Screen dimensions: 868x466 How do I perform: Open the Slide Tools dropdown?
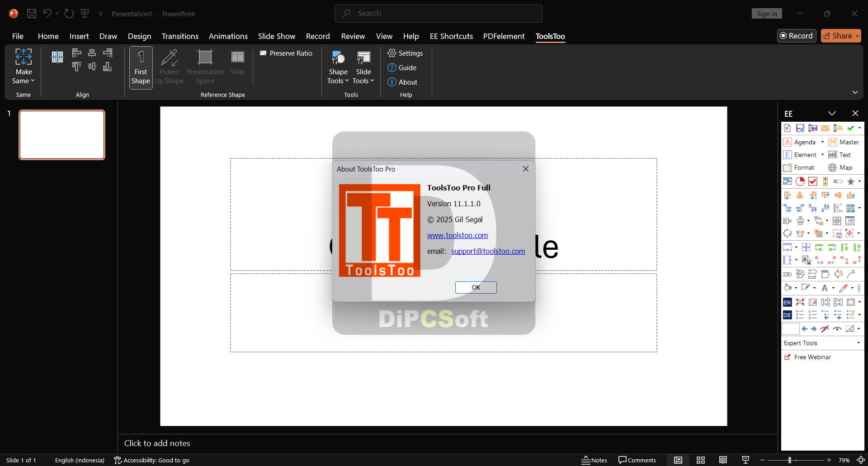363,67
